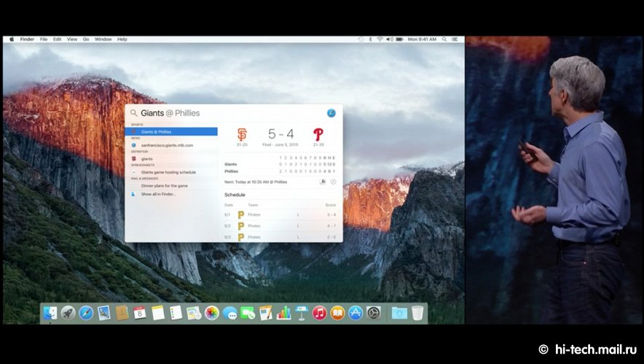Open the Apple menu

pyautogui.click(x=12, y=39)
